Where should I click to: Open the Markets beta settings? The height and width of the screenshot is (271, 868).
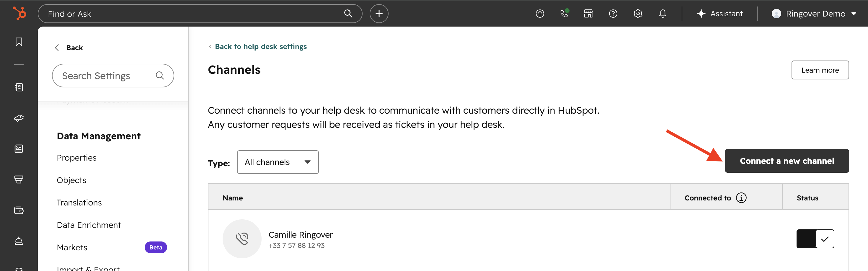[72, 247]
